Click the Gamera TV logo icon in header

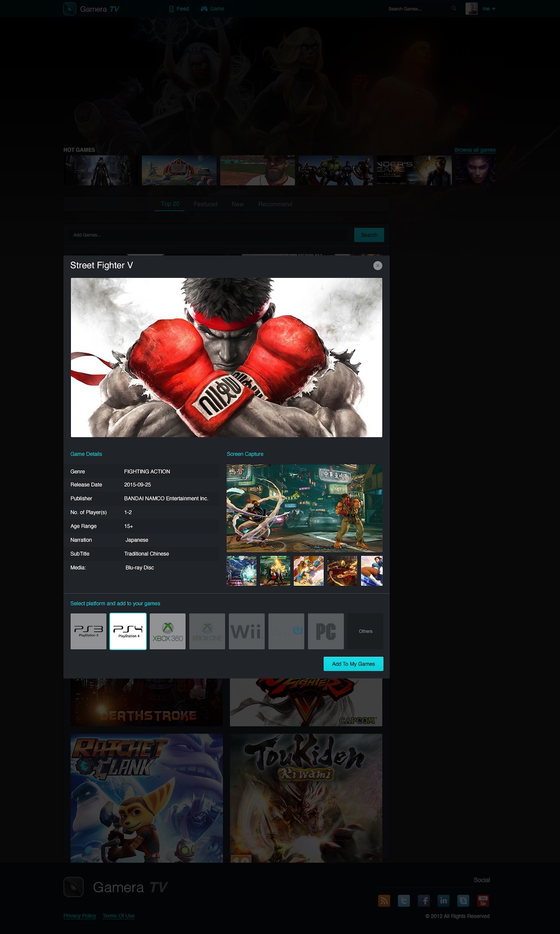tap(70, 9)
